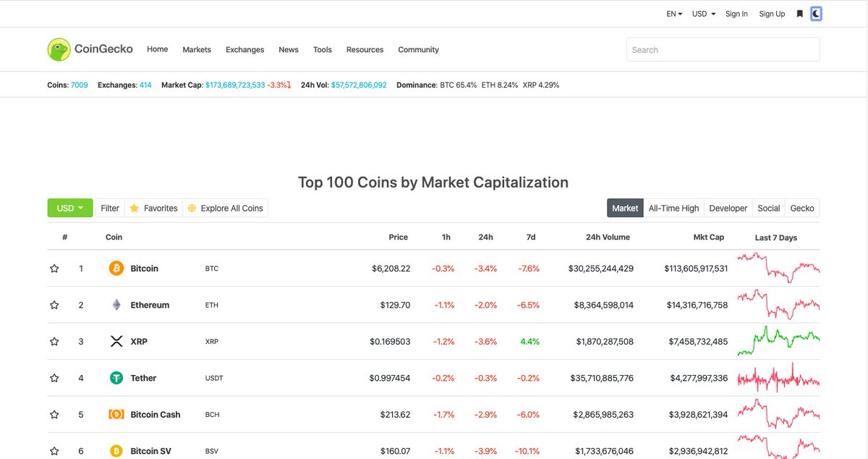Screen dimensions: 868x459
Task: Click XRP green 7-day sparkline chart
Action: pos(778,341)
